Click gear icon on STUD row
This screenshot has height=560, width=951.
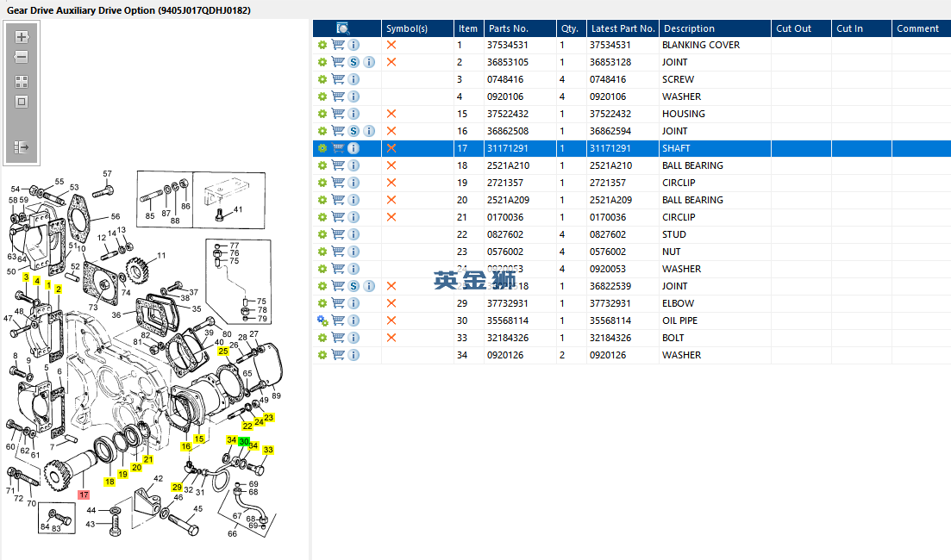click(322, 234)
